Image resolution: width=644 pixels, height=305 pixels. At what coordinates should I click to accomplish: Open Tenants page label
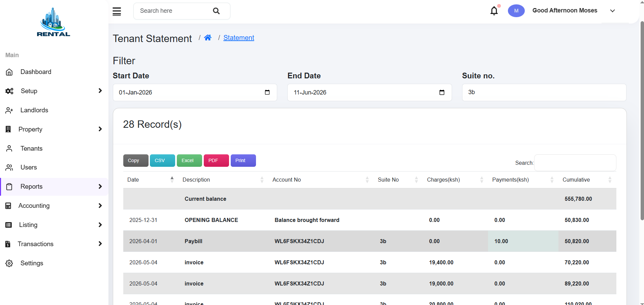coord(32,148)
